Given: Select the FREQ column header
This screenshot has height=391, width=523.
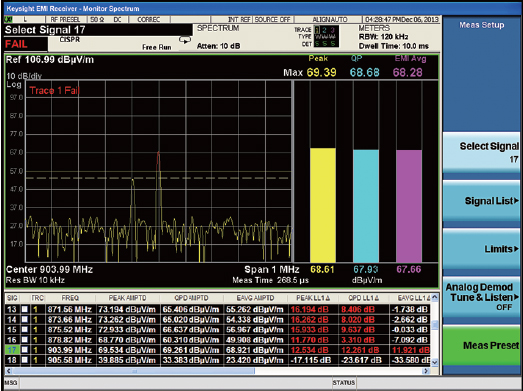Looking at the screenshot, I should (x=70, y=298).
